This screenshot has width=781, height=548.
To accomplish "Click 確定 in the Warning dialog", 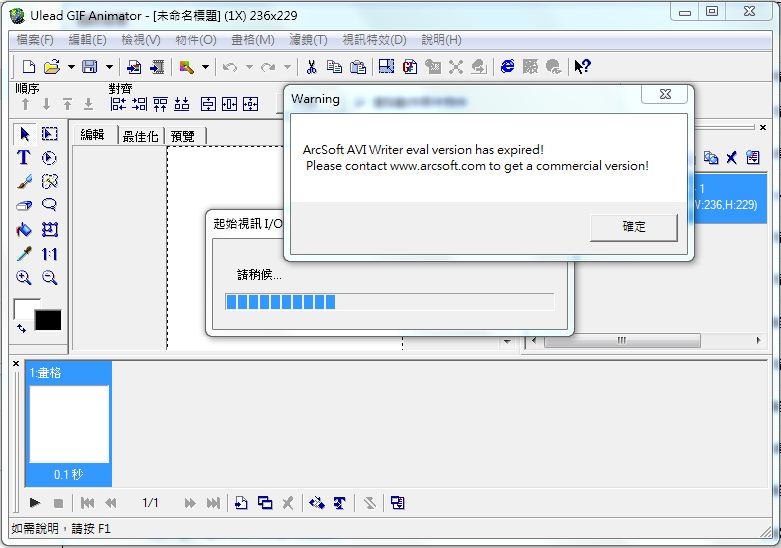I will click(x=634, y=227).
